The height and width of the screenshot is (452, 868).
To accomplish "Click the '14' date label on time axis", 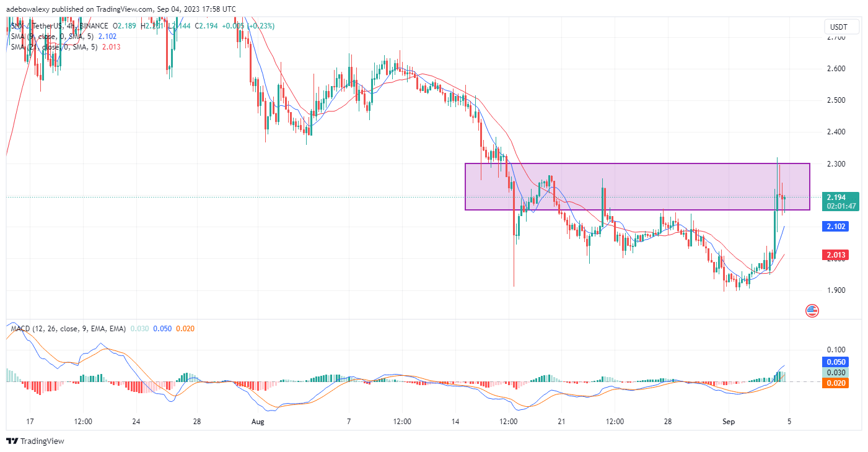I will click(x=455, y=422).
